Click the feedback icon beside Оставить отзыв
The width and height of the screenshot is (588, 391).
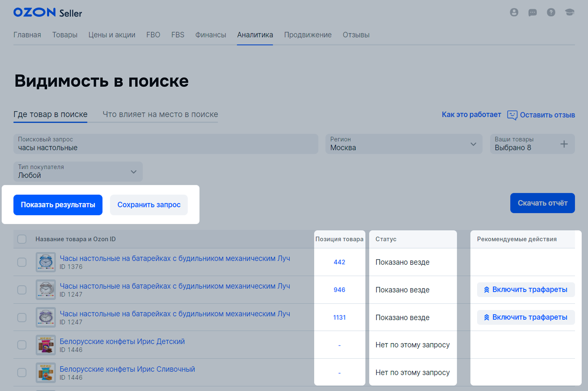[x=512, y=115]
